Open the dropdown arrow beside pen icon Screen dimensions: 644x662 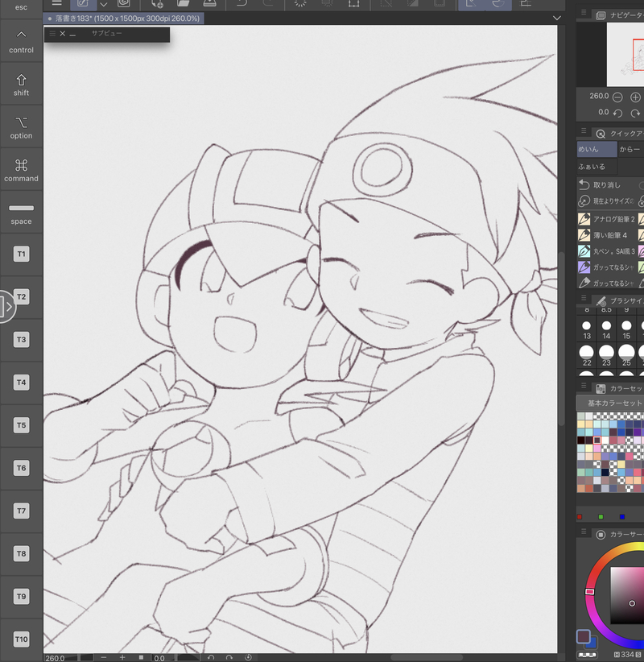[x=103, y=4]
